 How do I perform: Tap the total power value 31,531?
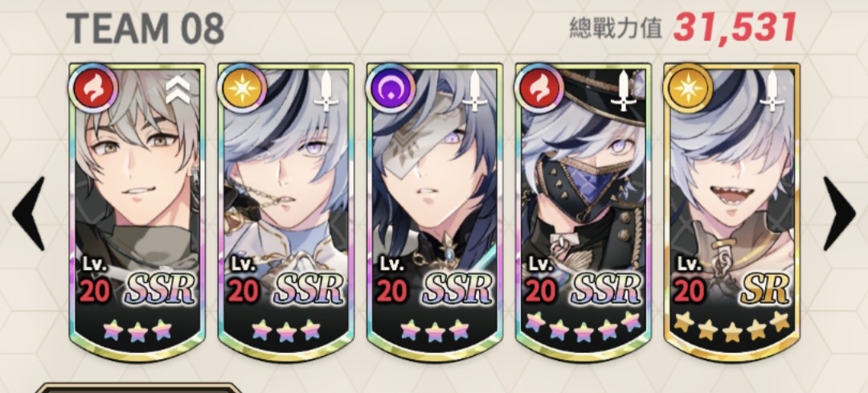point(735,27)
